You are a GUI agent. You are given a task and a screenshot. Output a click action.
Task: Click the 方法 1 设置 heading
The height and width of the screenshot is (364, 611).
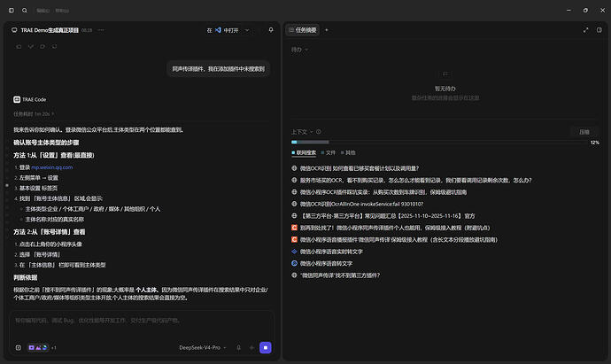(54, 155)
